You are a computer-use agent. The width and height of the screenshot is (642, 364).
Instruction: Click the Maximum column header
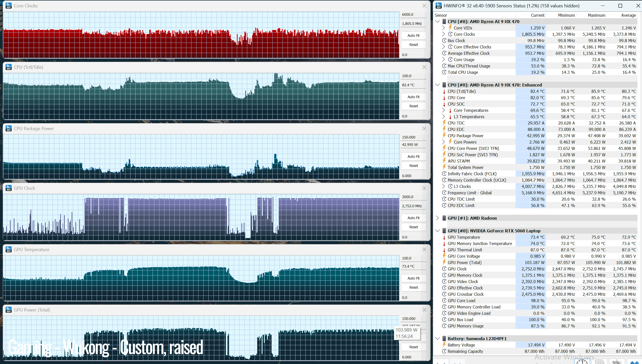[x=596, y=15]
